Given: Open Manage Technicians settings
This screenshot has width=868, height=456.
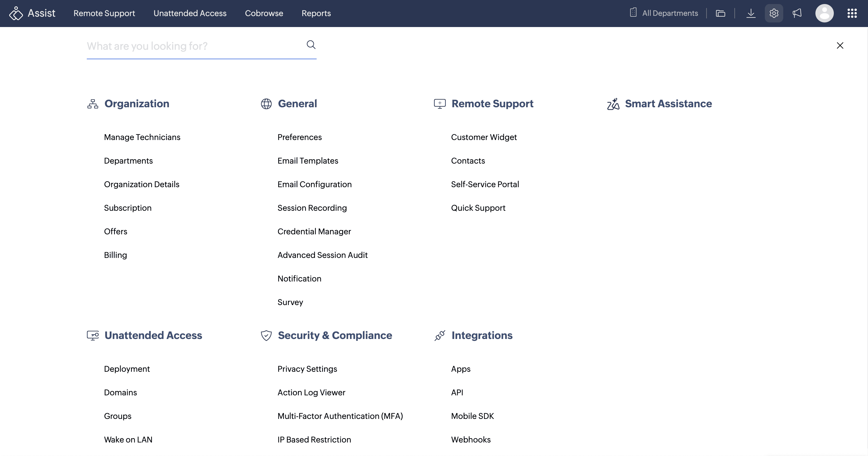Looking at the screenshot, I should (x=142, y=137).
